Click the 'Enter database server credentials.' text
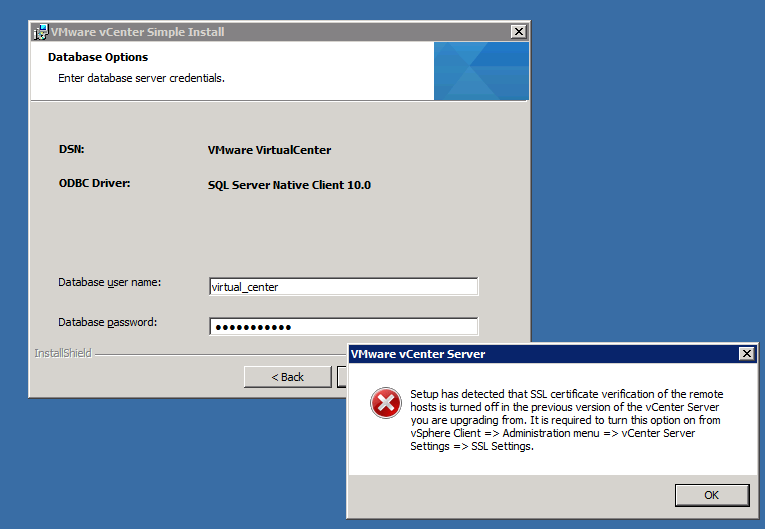765x529 pixels. [x=141, y=78]
